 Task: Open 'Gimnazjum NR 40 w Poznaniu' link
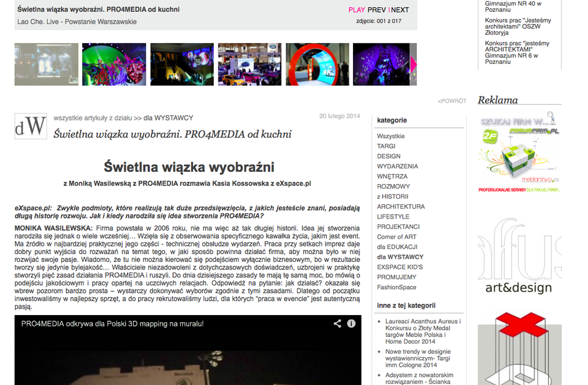[513, 7]
